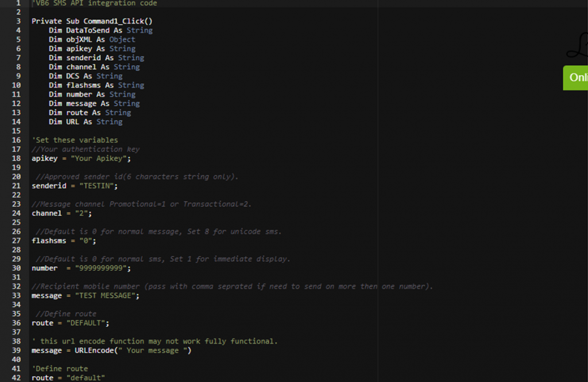
Task: Click line number 1 in the gutter
Action: click(x=18, y=3)
